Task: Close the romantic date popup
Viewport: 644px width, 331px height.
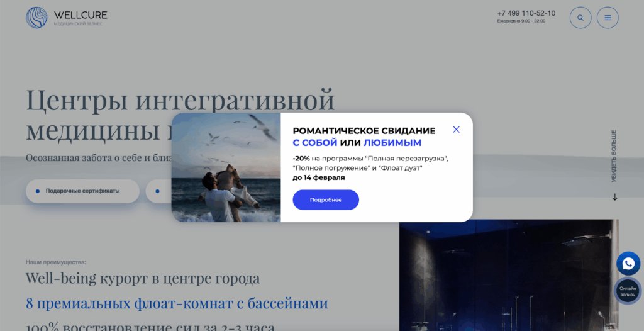Action: coord(456,130)
